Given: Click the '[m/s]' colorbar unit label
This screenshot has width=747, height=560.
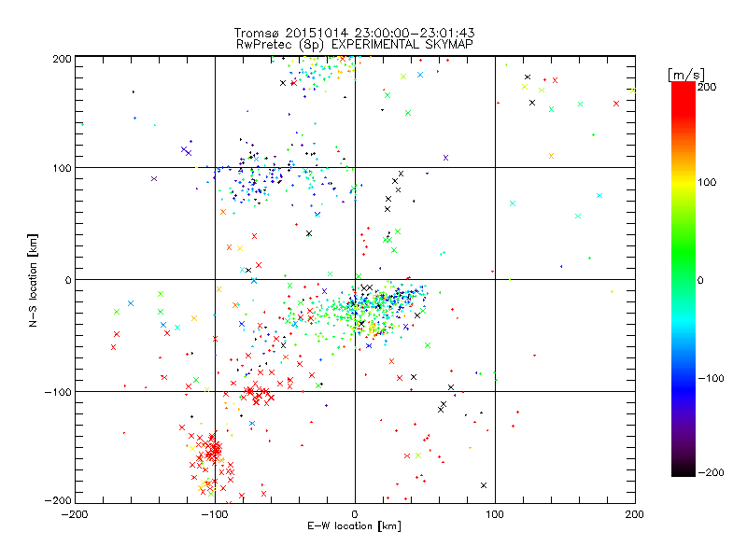Looking at the screenshot, I should tap(686, 75).
